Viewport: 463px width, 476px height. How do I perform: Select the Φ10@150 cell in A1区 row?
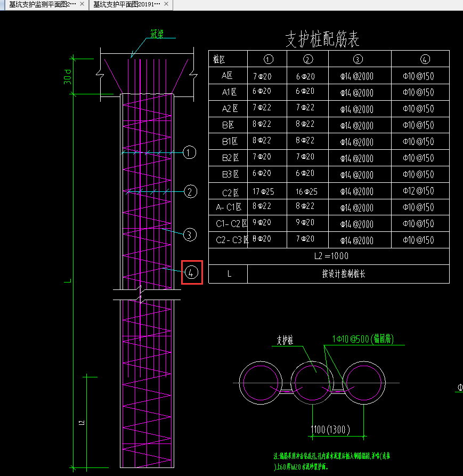(x=418, y=92)
